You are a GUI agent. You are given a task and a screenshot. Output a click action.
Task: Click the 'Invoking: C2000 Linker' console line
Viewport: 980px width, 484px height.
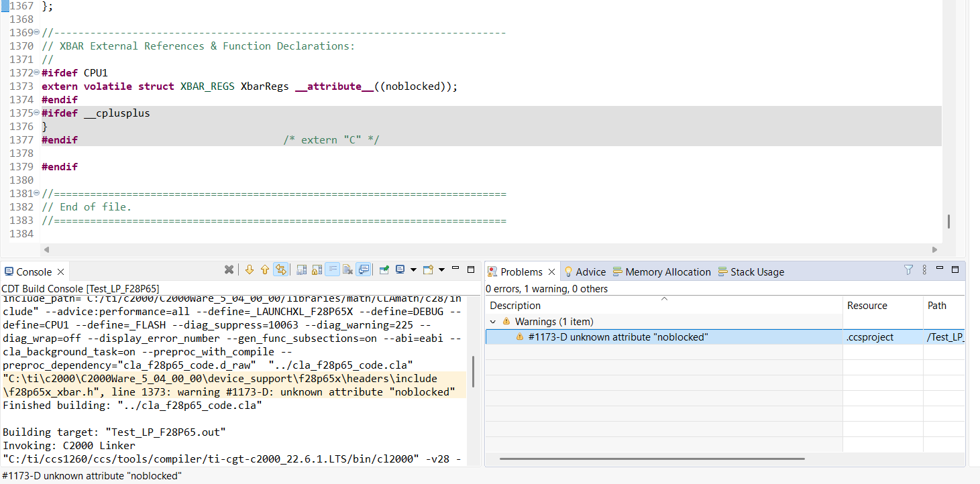(x=69, y=445)
